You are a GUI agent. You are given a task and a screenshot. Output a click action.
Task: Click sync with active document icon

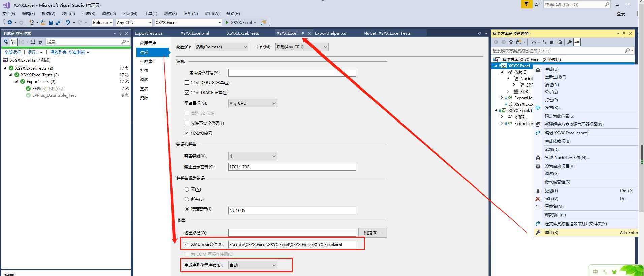545,42
